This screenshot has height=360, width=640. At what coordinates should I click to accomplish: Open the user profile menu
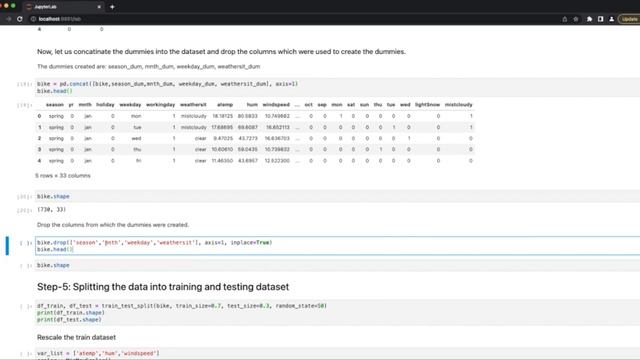pyautogui.click(x=611, y=19)
